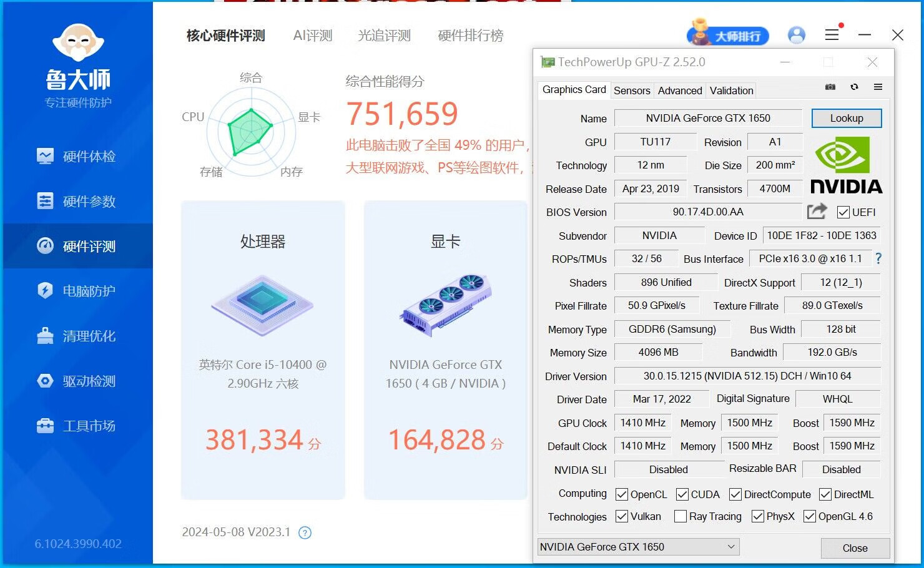Click the Memory Type GDDR6 (Samsung) field
The width and height of the screenshot is (924, 568).
(x=672, y=329)
